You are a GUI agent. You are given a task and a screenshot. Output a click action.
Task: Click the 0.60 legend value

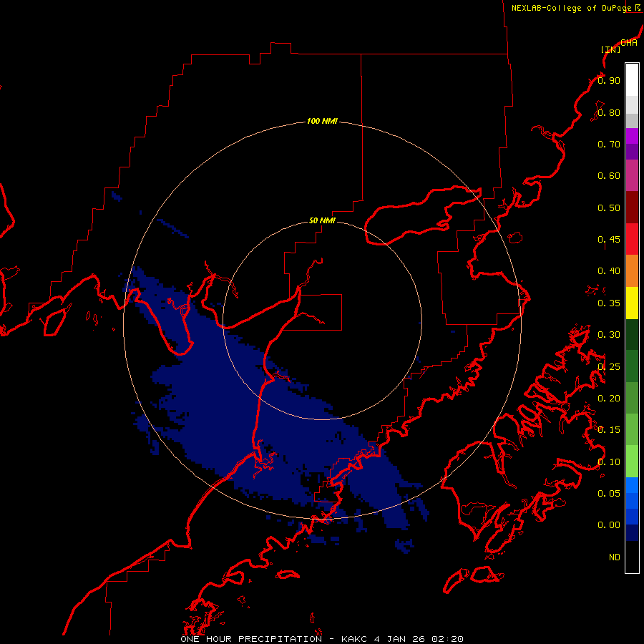click(x=609, y=176)
